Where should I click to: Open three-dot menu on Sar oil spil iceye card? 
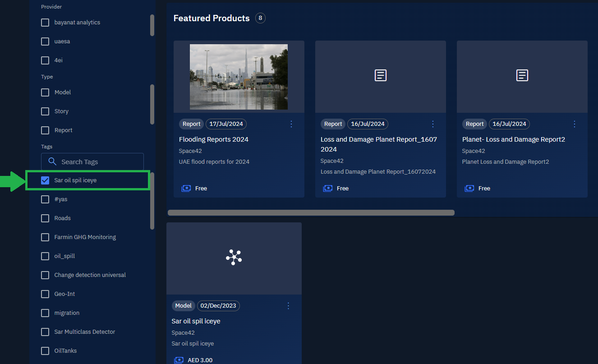click(289, 306)
